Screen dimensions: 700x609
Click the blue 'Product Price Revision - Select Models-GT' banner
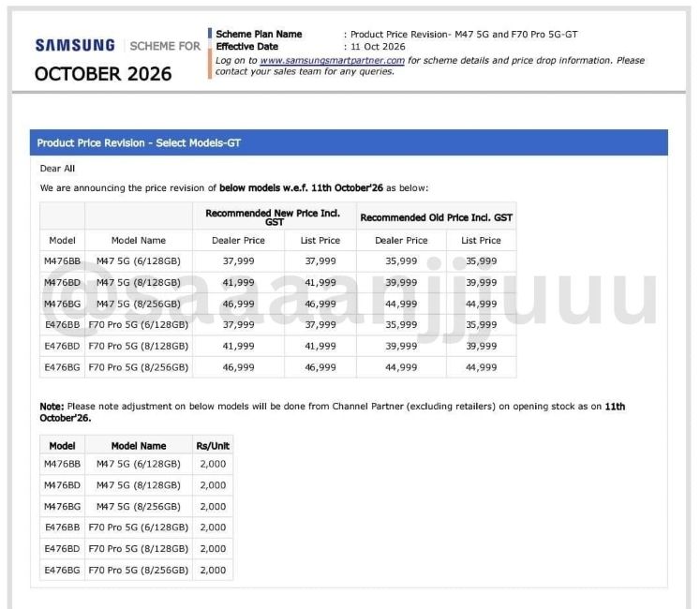point(349,142)
